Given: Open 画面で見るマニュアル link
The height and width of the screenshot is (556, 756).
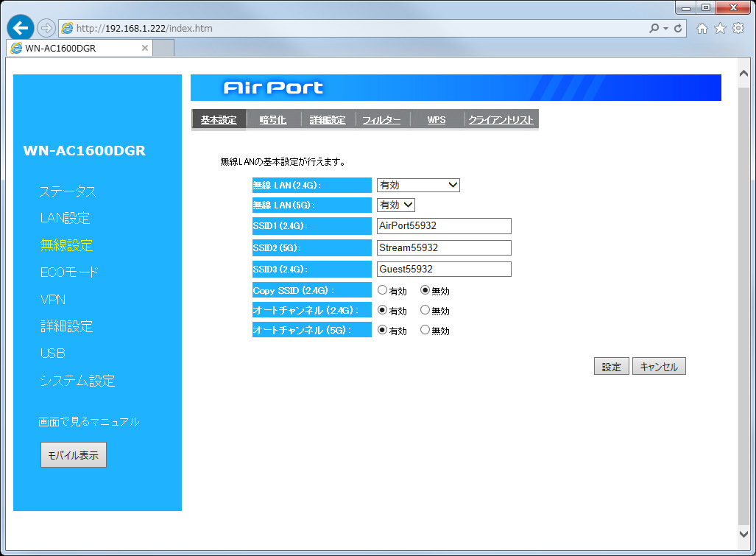Looking at the screenshot, I should coord(89,421).
